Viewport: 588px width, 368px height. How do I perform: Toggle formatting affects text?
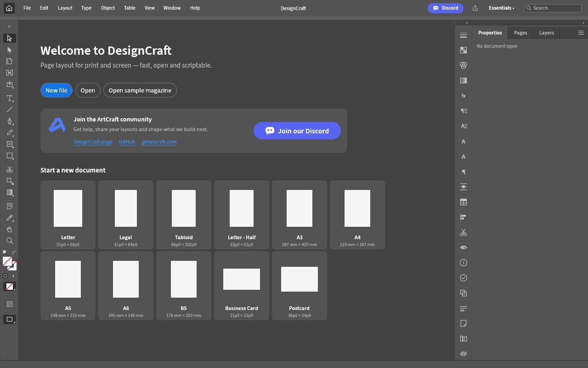coord(13,276)
